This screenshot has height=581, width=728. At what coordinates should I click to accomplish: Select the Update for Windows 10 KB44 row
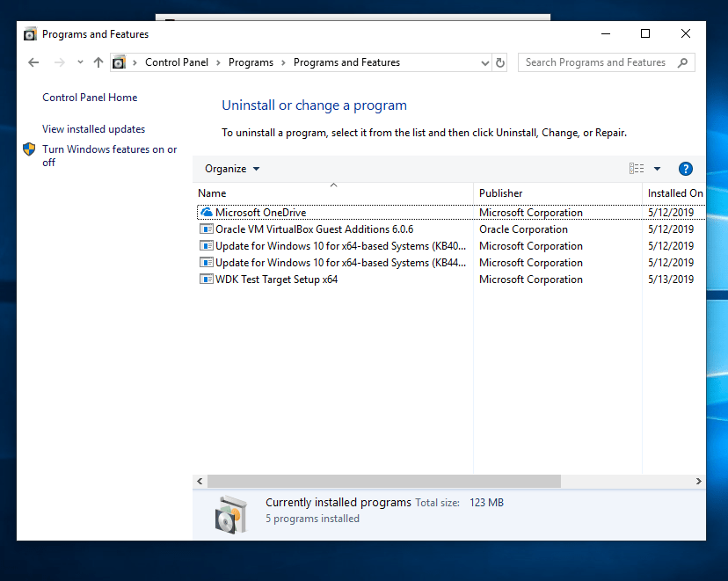451,263
